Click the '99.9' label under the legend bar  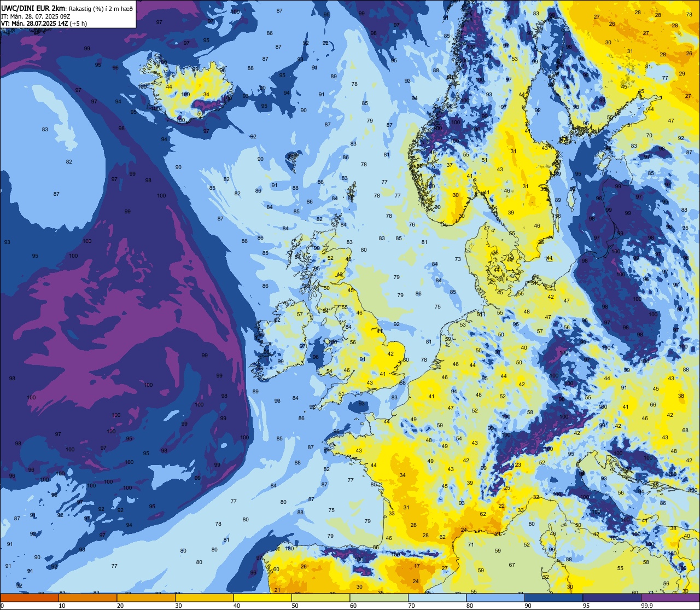pyautogui.click(x=647, y=606)
